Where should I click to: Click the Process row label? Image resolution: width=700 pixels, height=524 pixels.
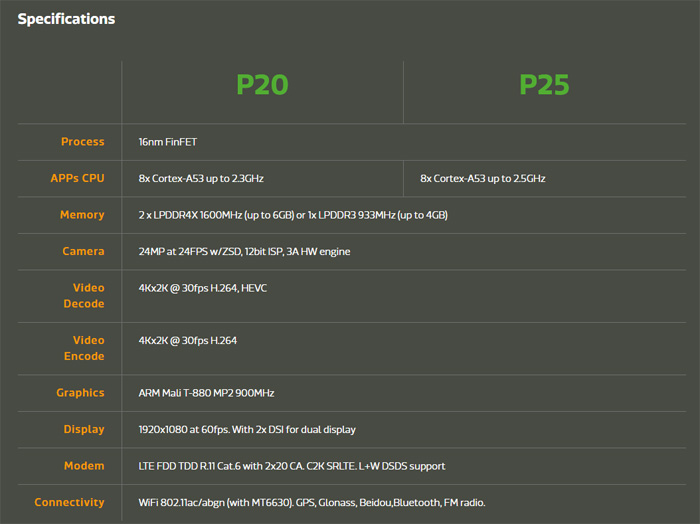point(82,142)
